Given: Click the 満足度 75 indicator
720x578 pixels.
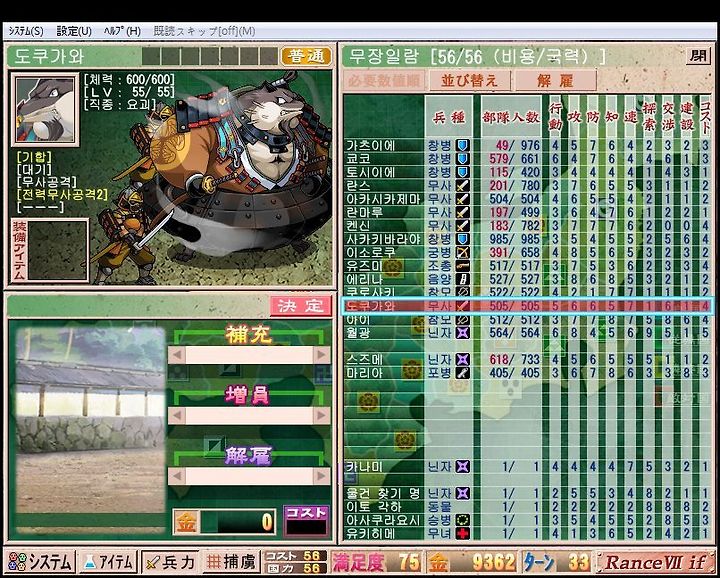Looking at the screenshot, I should tap(376, 562).
